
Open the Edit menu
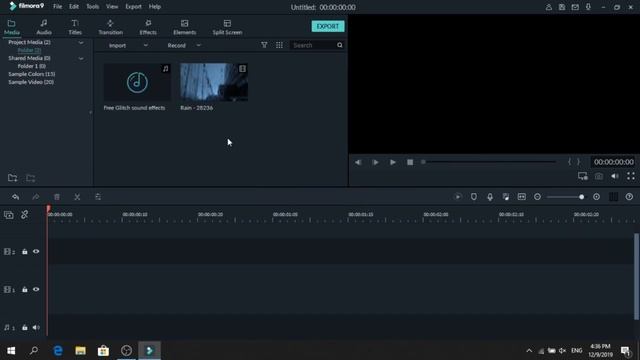click(x=74, y=7)
